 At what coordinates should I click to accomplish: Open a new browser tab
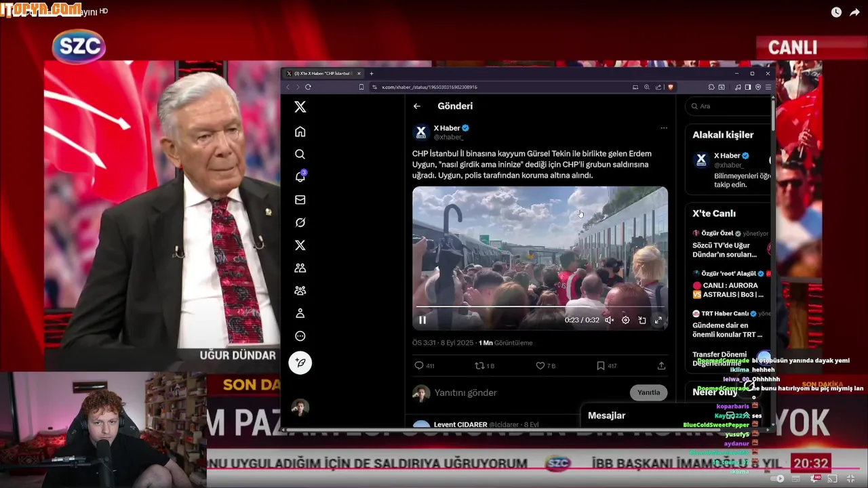click(372, 73)
